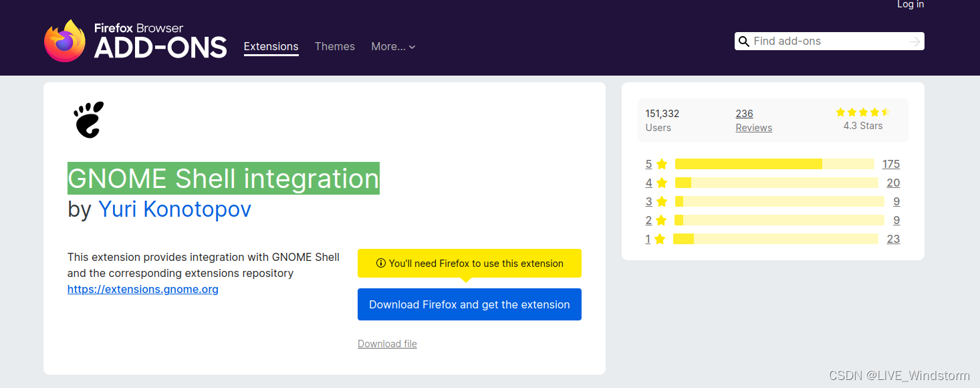Click the 2-star rating bar

pyautogui.click(x=779, y=220)
